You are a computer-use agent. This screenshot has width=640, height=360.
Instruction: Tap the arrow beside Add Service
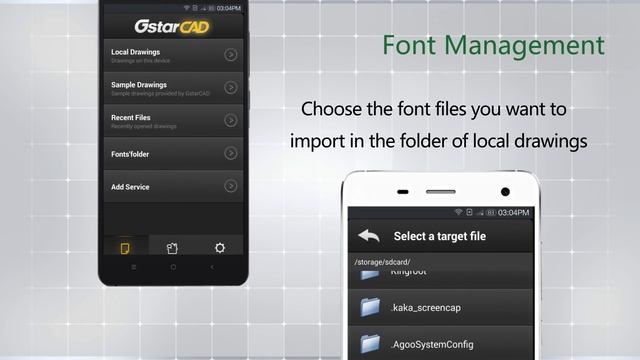click(x=231, y=186)
